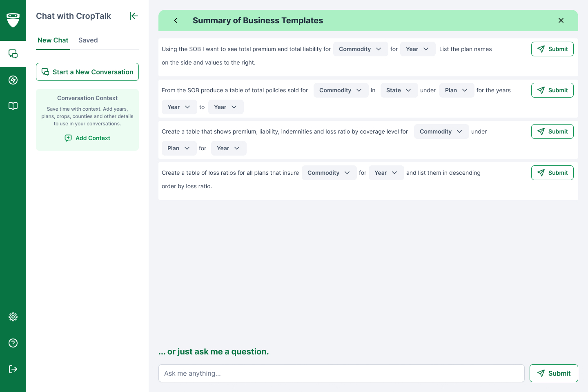The image size is (588, 392).
Task: Open the State dropdown
Action: (399, 90)
